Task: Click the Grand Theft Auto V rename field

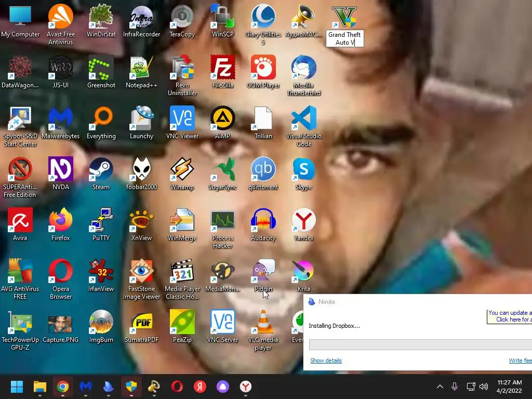Action: (x=345, y=38)
